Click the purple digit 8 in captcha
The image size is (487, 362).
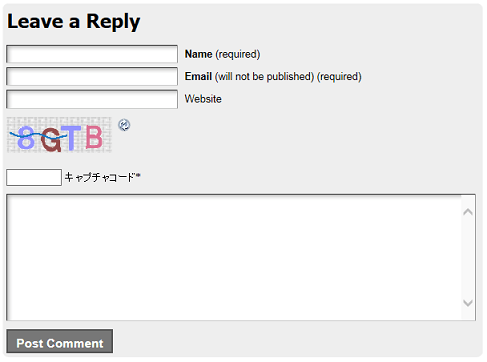(26, 138)
